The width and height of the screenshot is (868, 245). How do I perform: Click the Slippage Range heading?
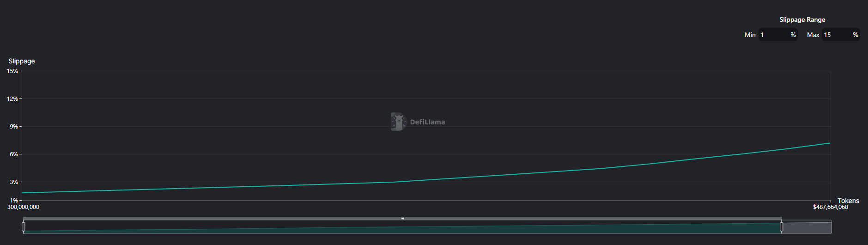(x=802, y=19)
